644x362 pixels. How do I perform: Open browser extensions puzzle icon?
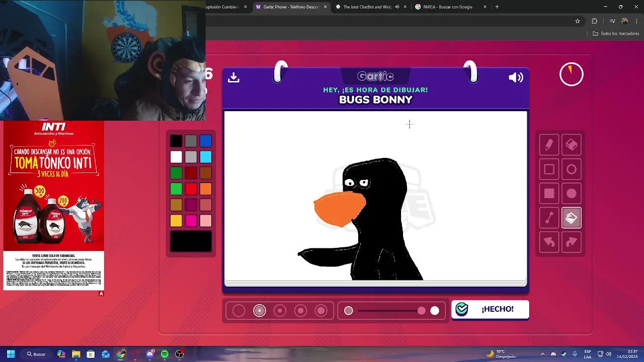coord(595,21)
